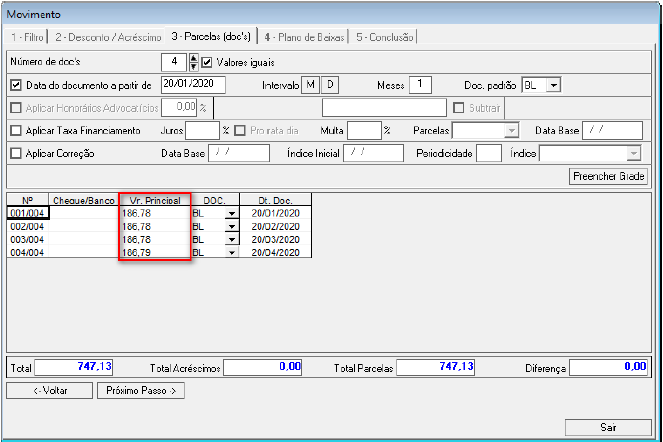The height and width of the screenshot is (442, 663).
Task: Click the date cell 20/02/2020
Action: [x=276, y=226]
